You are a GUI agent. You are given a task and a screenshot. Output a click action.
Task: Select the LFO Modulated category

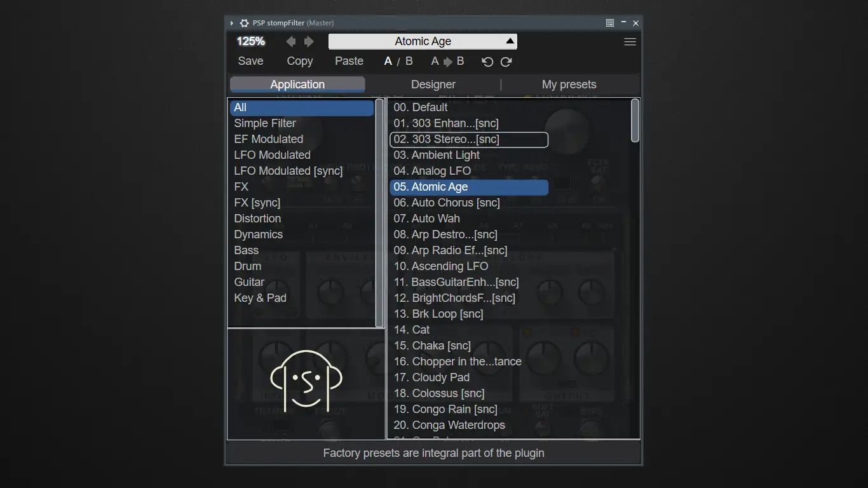coord(302,155)
